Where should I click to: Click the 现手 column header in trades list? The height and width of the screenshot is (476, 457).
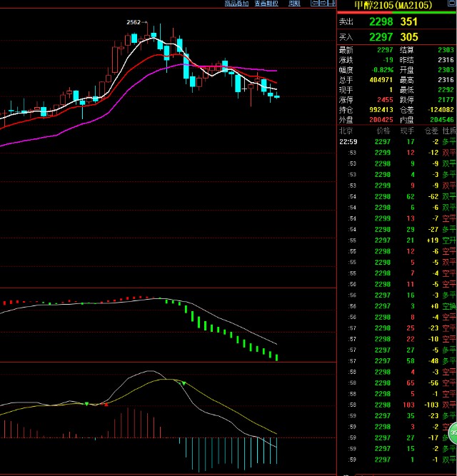(406, 131)
